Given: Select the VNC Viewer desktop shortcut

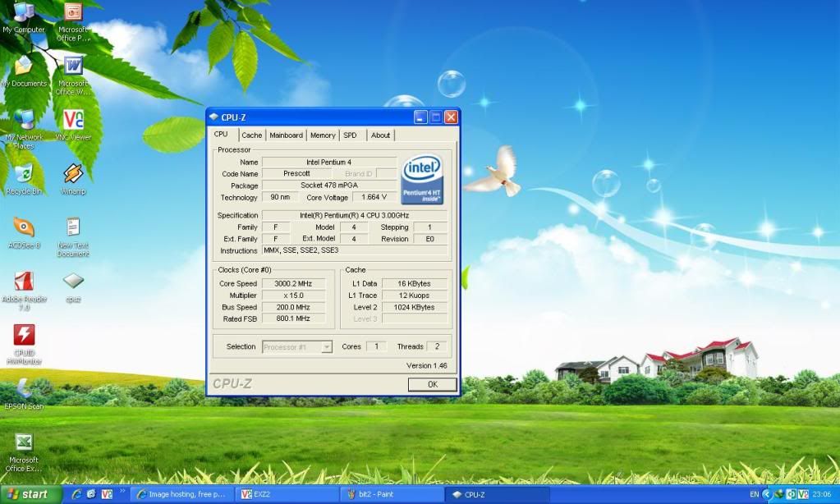Looking at the screenshot, I should coord(73,126).
